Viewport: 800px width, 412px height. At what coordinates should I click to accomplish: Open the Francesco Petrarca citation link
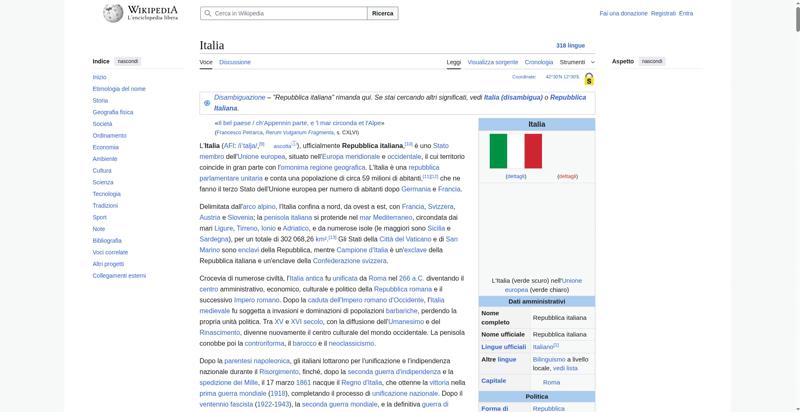(239, 133)
